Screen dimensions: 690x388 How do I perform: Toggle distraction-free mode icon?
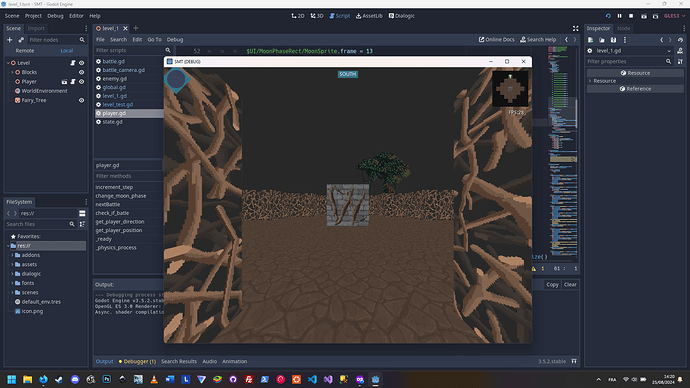click(575, 28)
